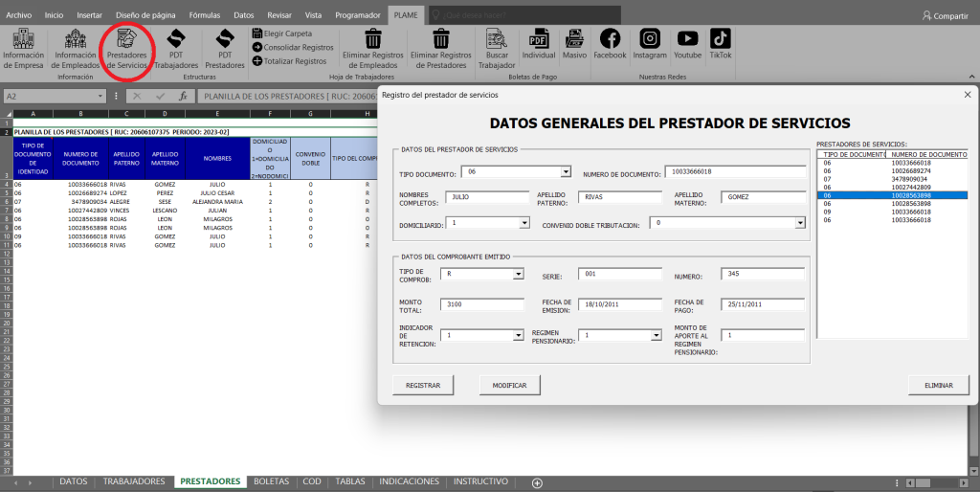980x492 pixels.
Task: Click formula bar cancel X icon
Action: 138,97
